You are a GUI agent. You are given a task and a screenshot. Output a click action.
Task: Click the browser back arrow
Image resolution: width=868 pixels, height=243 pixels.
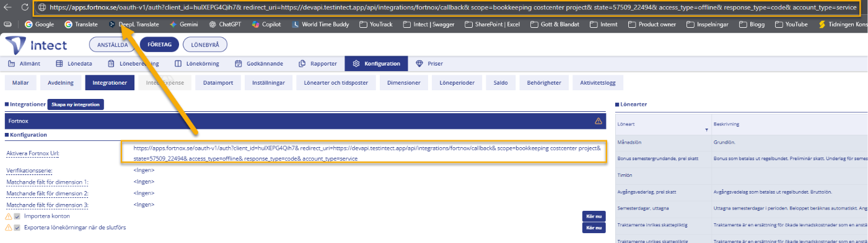point(7,7)
